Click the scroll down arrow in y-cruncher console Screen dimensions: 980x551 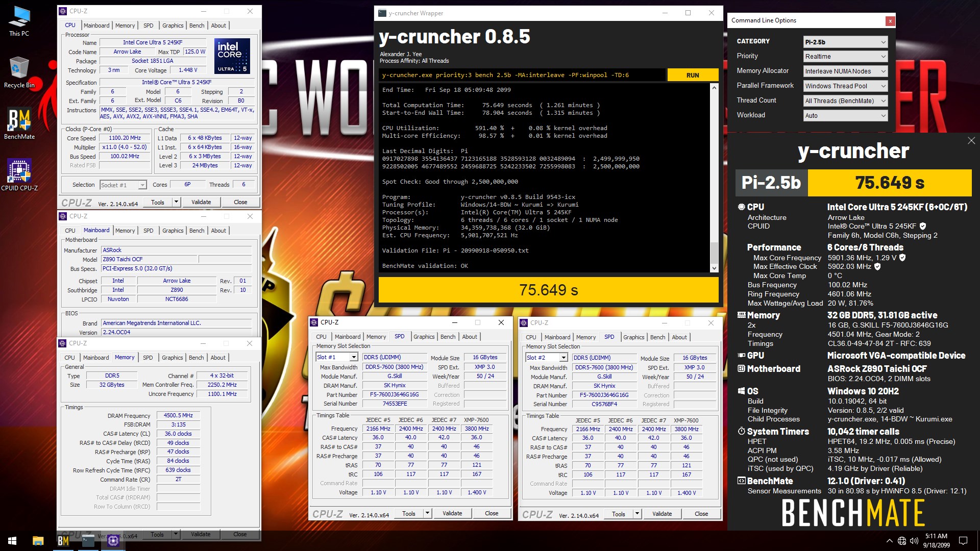coord(714,268)
